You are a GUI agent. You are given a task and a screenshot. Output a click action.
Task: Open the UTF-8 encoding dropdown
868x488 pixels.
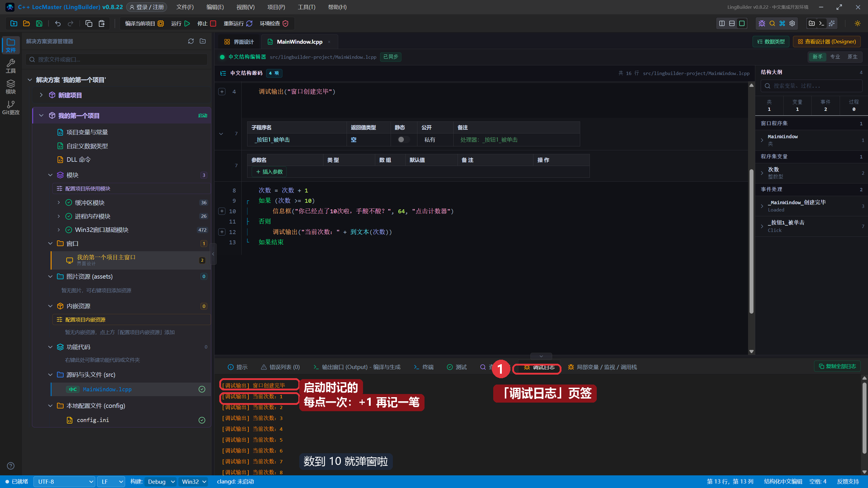(x=64, y=482)
